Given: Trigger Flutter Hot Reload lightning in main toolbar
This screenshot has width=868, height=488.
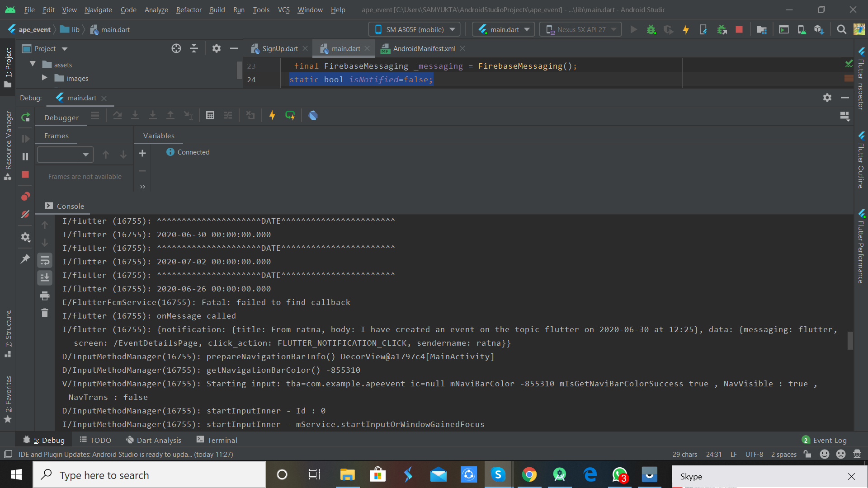Looking at the screenshot, I should (x=686, y=30).
